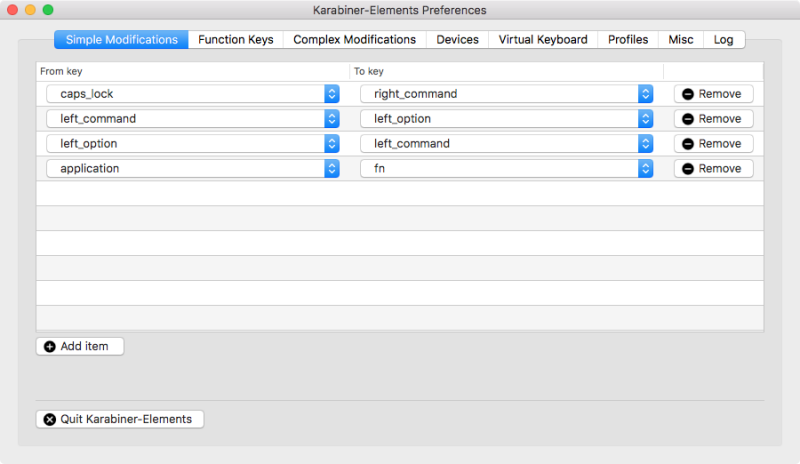Open the right_command To key dropdown
The width and height of the screenshot is (800, 464).
pos(507,94)
